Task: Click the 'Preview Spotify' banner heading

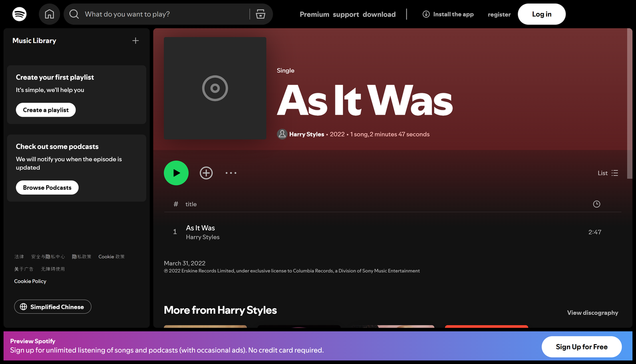Action: point(33,341)
